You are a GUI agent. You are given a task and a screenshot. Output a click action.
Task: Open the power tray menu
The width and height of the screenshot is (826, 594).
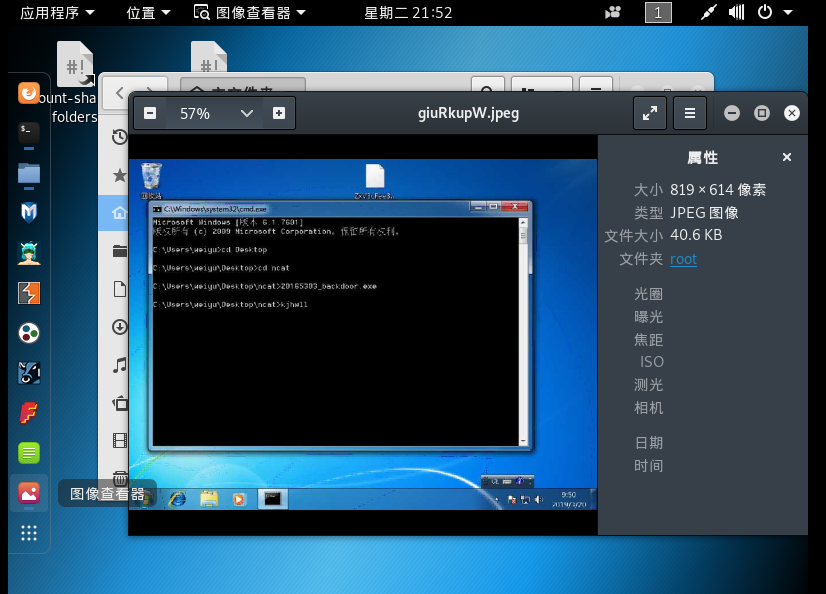click(x=765, y=13)
